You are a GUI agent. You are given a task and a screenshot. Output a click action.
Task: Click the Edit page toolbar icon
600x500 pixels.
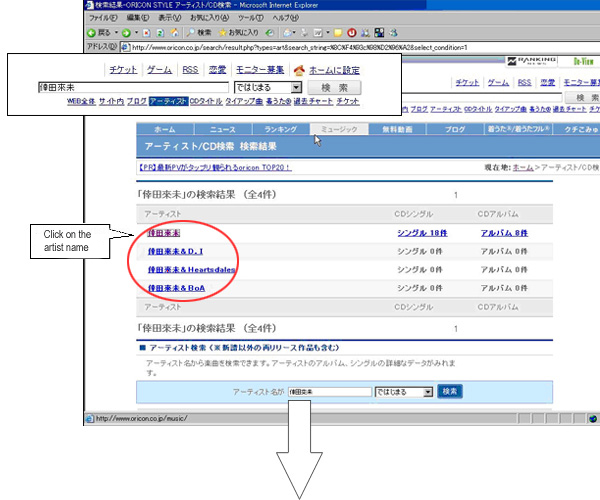click(x=318, y=33)
